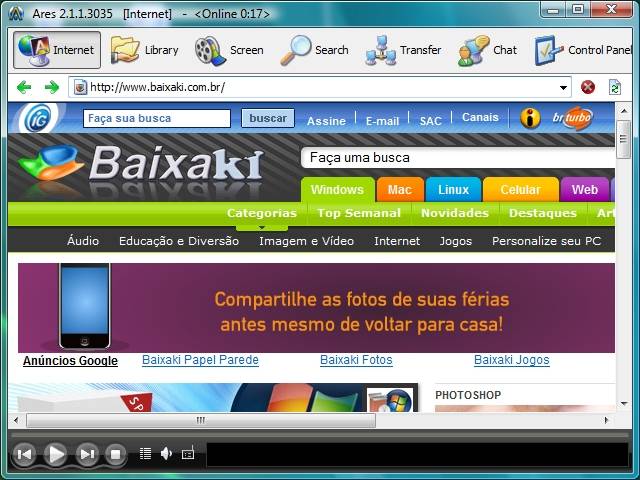The image size is (640, 480).
Task: Click the PHOTOSHOP heading
Action: tap(468, 395)
